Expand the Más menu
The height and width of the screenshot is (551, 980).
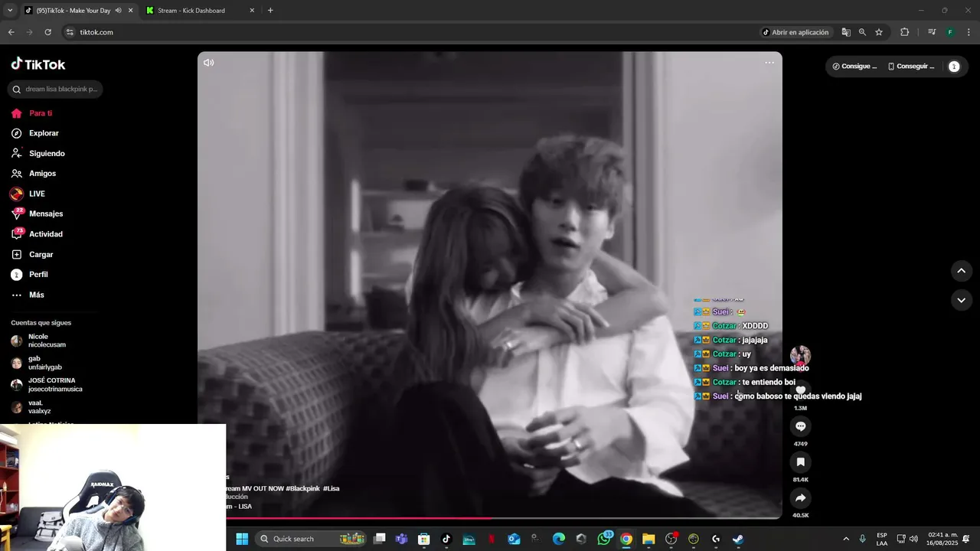(28, 295)
